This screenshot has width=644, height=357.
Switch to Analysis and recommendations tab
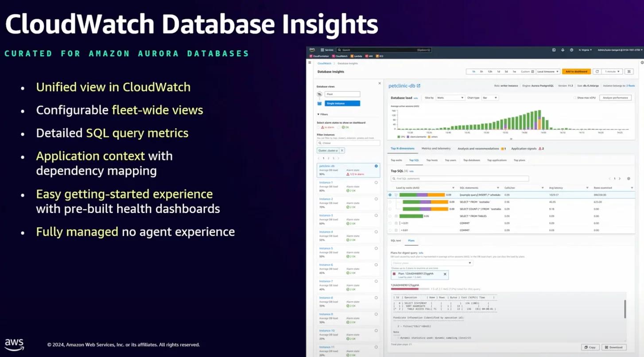coord(481,148)
